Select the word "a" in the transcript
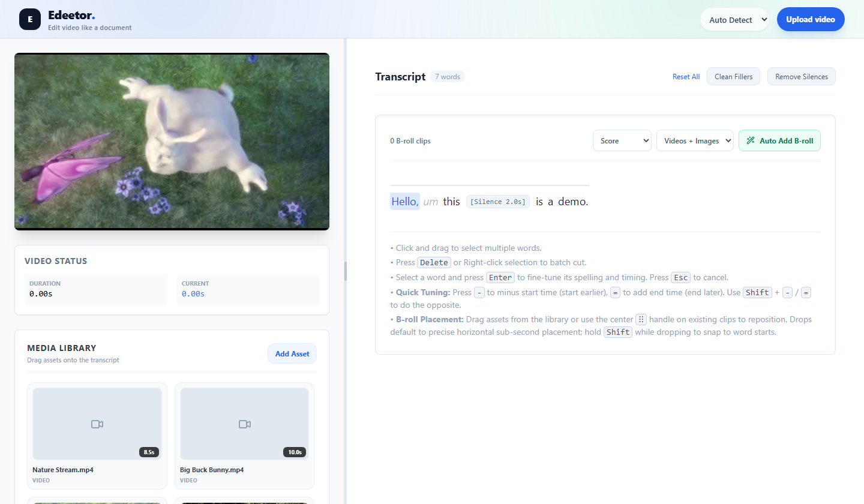This screenshot has height=504, width=864. pos(551,202)
